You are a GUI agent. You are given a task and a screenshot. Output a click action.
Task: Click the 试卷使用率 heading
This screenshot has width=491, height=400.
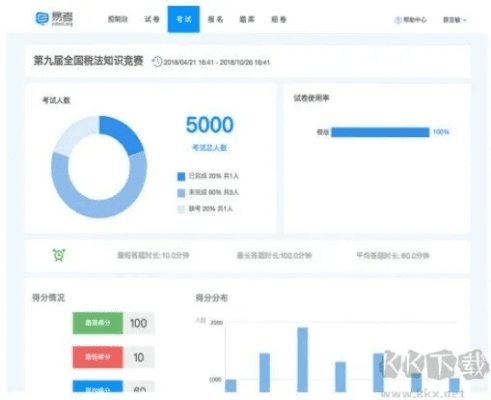pos(311,98)
